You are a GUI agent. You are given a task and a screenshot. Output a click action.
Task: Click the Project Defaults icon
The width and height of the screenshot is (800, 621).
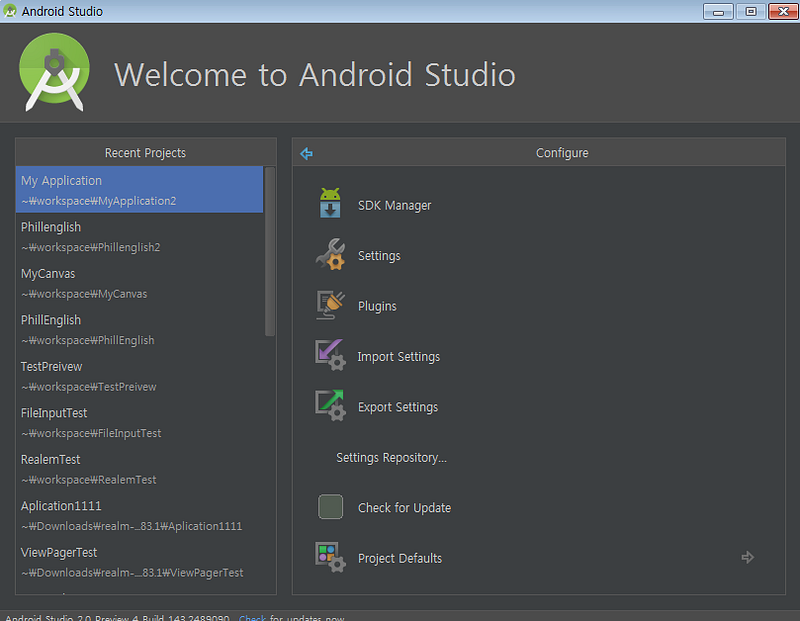pos(330,557)
